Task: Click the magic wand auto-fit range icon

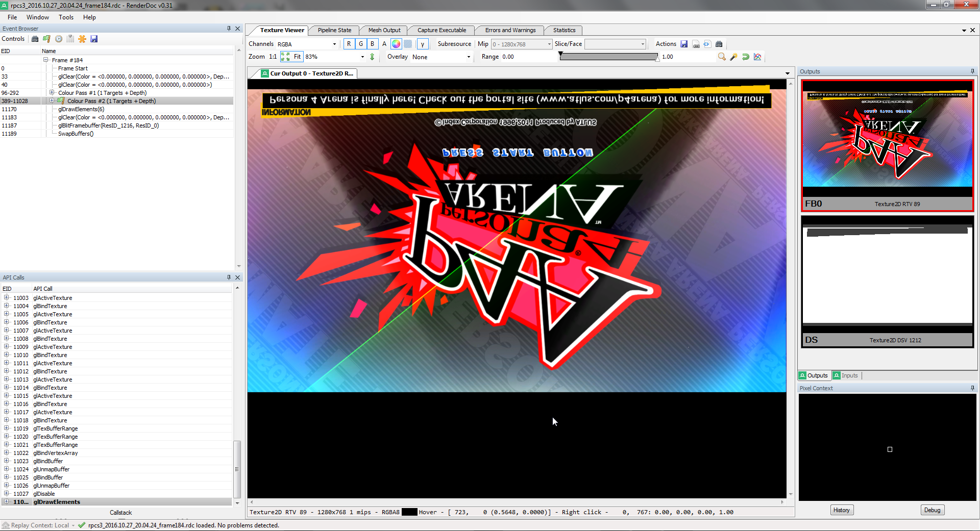Action: (733, 57)
